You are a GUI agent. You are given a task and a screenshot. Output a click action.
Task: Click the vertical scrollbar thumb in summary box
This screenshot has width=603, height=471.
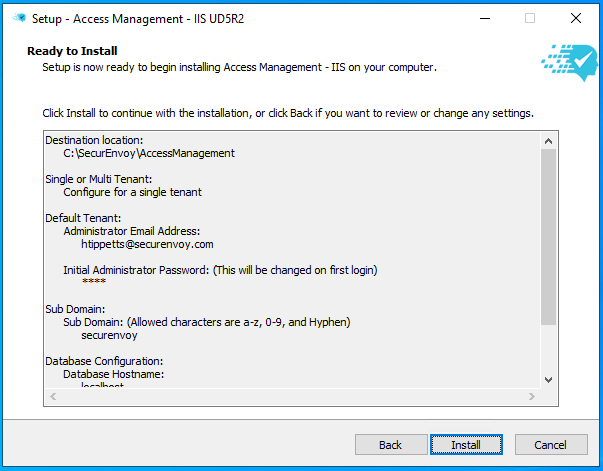click(548, 235)
